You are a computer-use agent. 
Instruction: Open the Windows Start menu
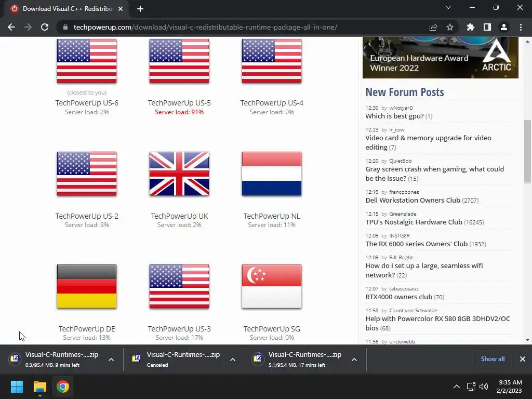coord(17,387)
